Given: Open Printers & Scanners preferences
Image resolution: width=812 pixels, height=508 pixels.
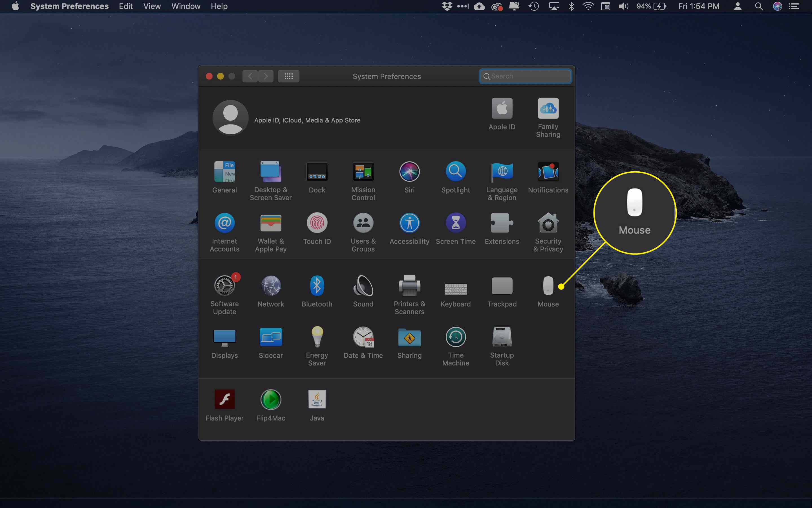Looking at the screenshot, I should pos(409,295).
